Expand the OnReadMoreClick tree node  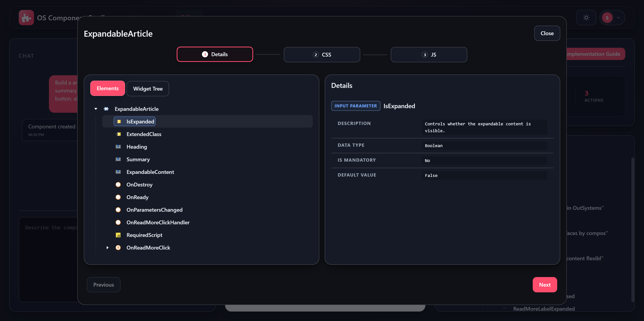click(x=107, y=248)
